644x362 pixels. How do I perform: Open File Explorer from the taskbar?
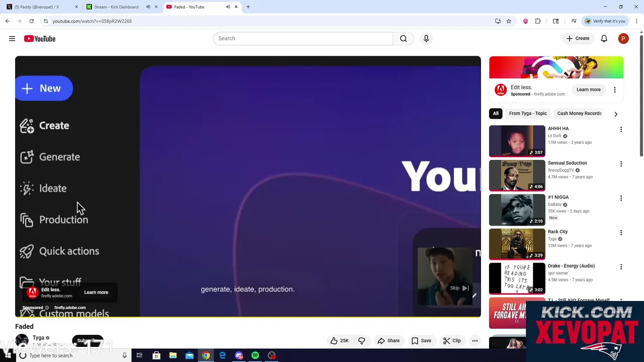[x=173, y=355]
